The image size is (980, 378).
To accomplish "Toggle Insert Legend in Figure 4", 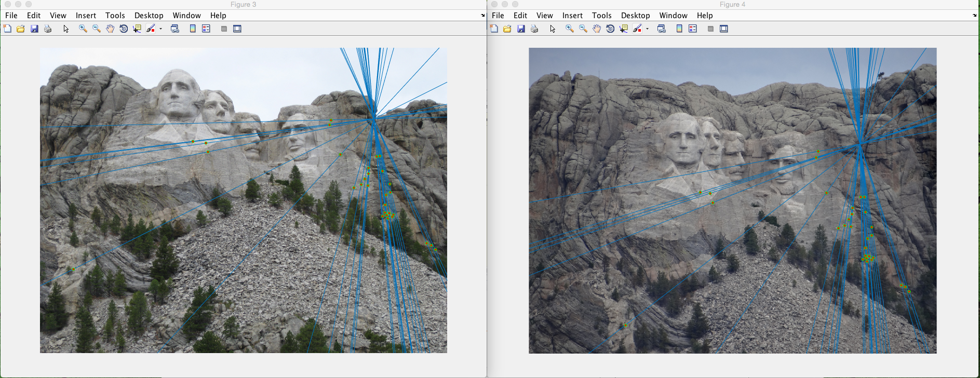I will pos(693,29).
